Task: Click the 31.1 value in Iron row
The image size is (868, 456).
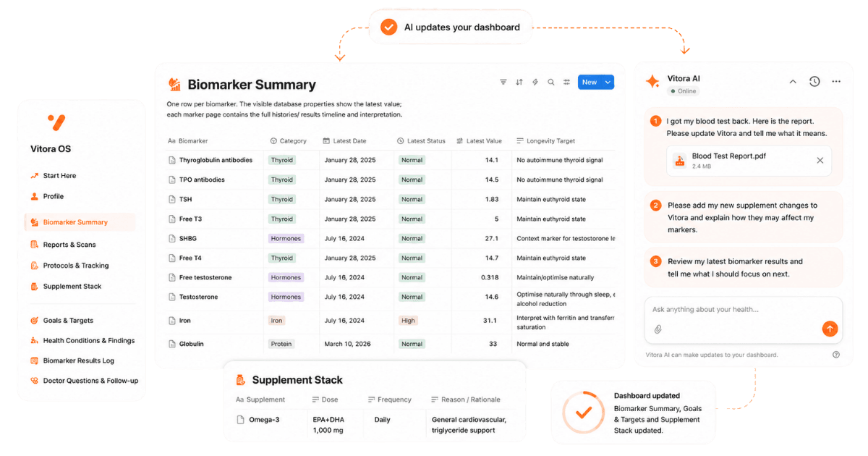Action: [489, 321]
